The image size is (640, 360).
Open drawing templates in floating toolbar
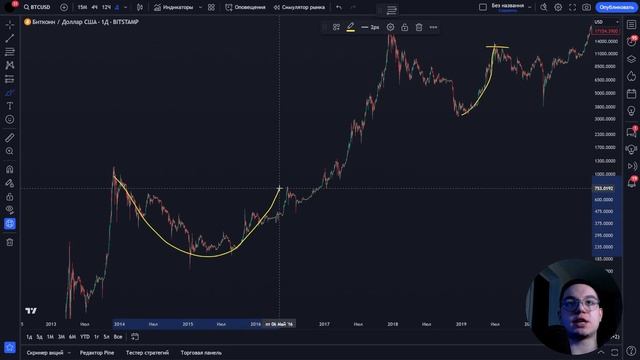tap(336, 27)
